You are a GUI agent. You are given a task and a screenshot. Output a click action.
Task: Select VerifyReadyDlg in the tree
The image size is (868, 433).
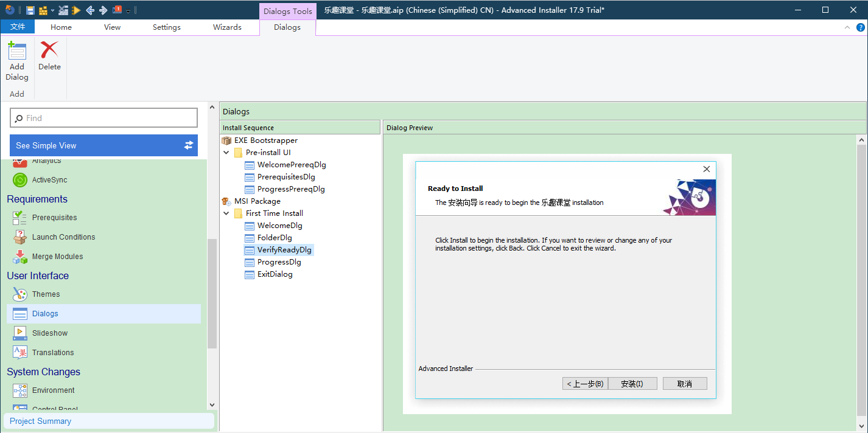coord(284,250)
